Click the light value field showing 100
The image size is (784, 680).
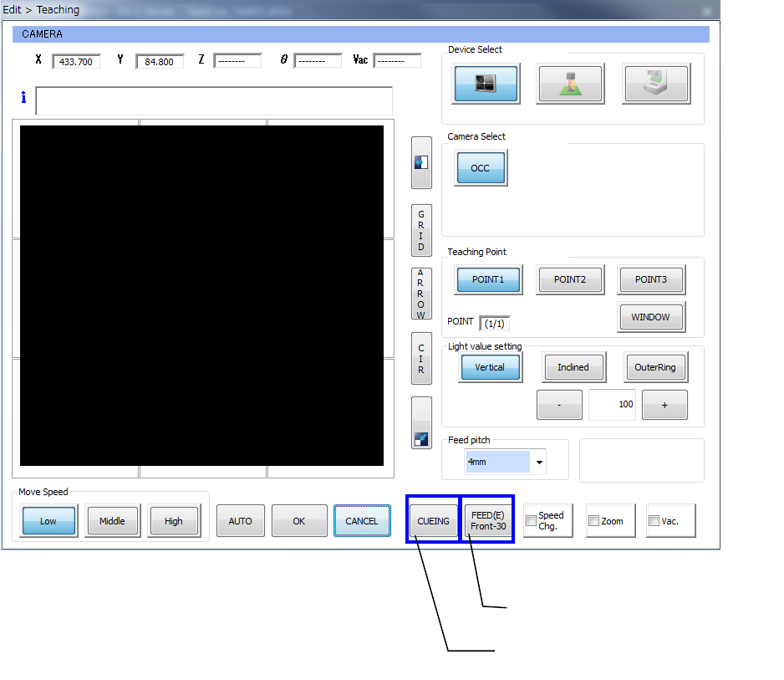pos(612,404)
